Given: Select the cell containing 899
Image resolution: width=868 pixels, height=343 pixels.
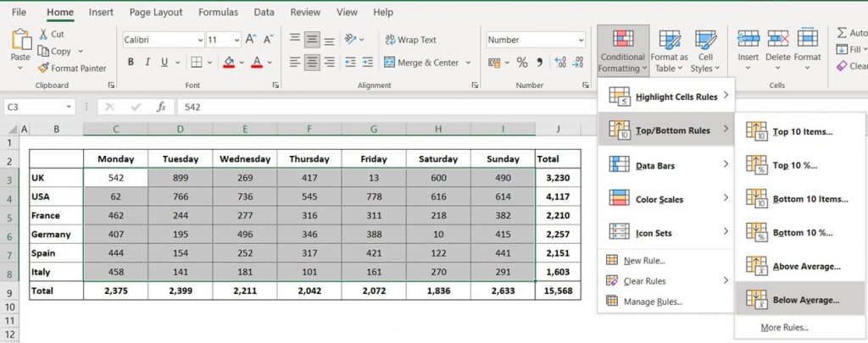Looking at the screenshot, I should tap(180, 178).
